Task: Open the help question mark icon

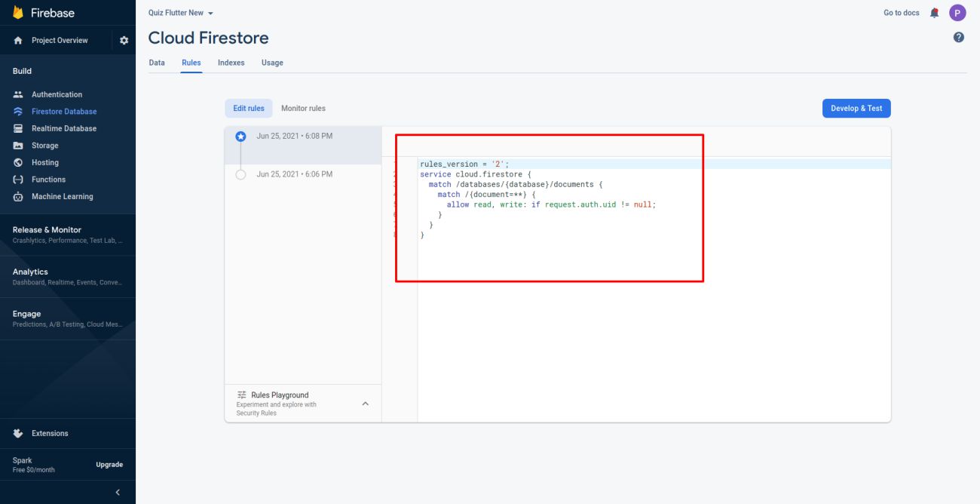Action: [958, 37]
